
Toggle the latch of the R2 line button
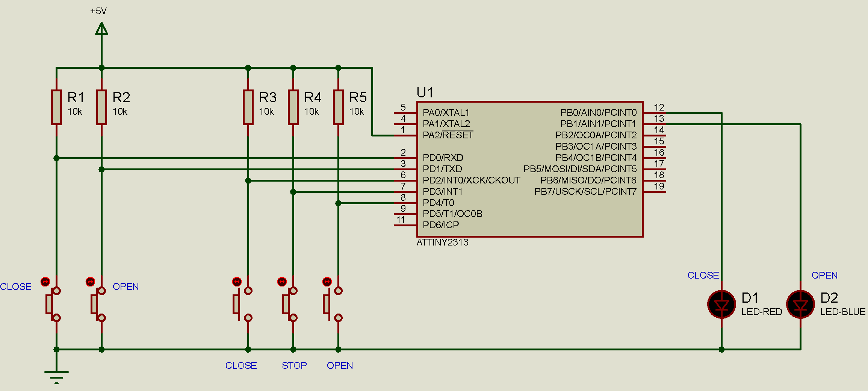[x=90, y=282]
